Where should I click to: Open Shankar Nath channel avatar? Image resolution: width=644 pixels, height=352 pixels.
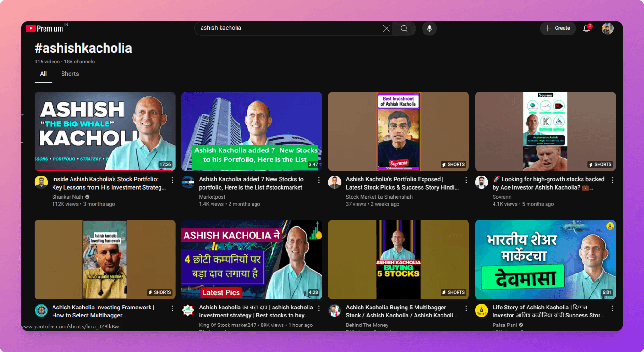(x=41, y=183)
